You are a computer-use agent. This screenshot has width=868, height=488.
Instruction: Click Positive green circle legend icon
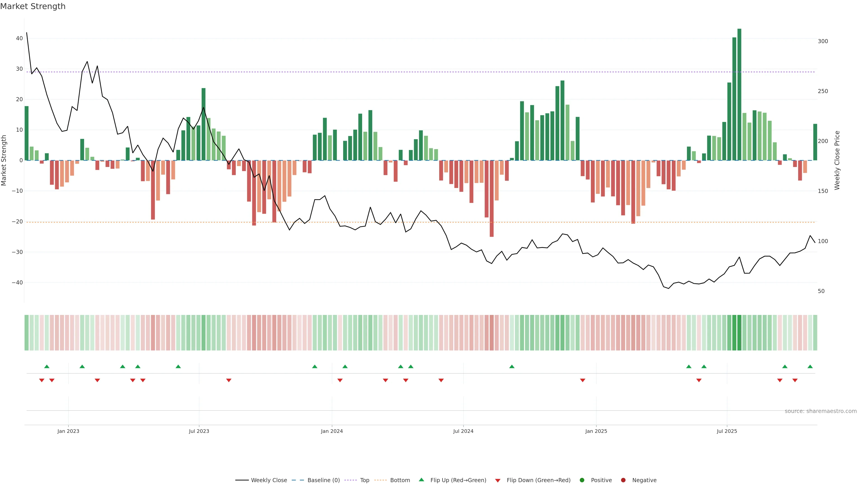tap(582, 480)
